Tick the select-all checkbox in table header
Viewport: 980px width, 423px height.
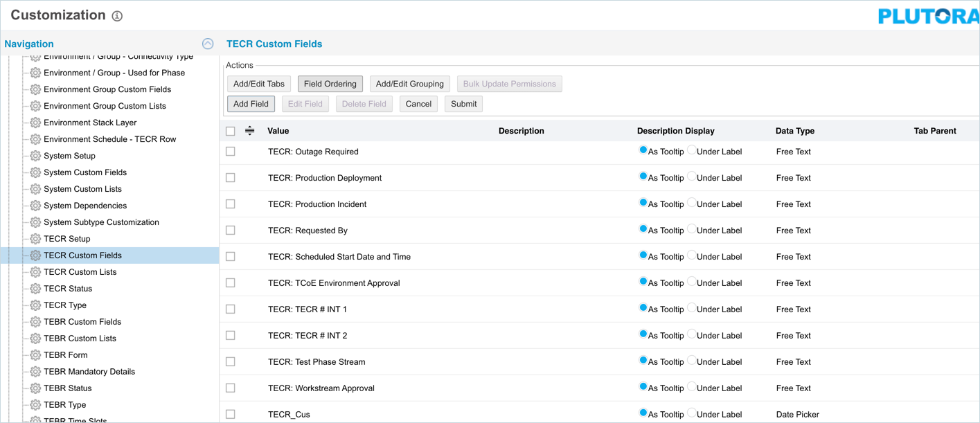(x=231, y=131)
